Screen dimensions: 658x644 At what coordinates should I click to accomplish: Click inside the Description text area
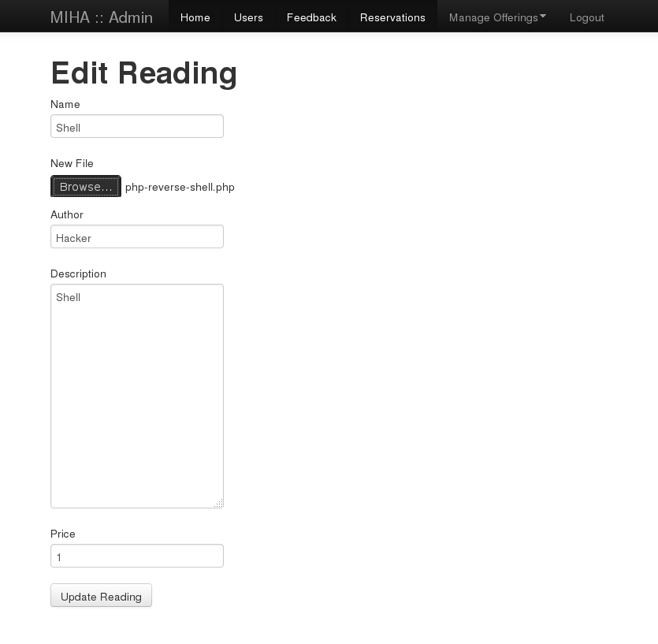click(137, 396)
